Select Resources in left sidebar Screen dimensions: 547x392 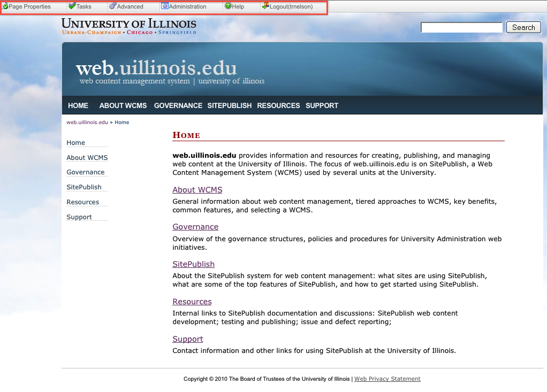click(x=82, y=202)
